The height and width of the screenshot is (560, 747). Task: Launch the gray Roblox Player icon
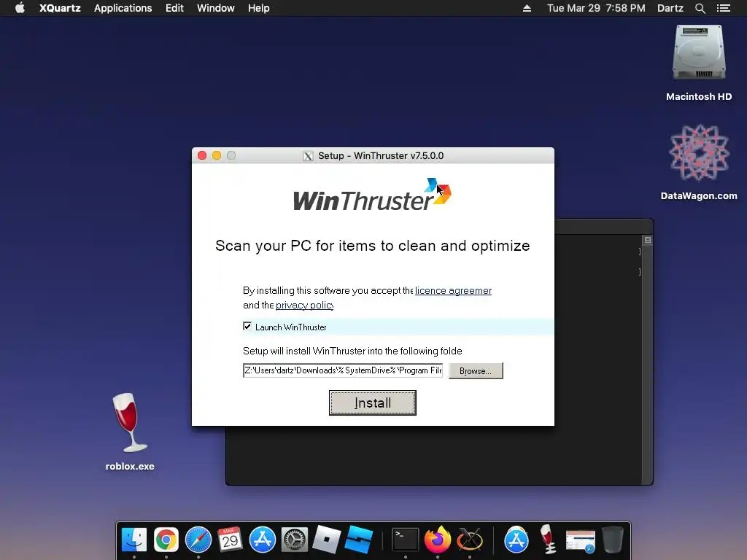click(x=326, y=540)
